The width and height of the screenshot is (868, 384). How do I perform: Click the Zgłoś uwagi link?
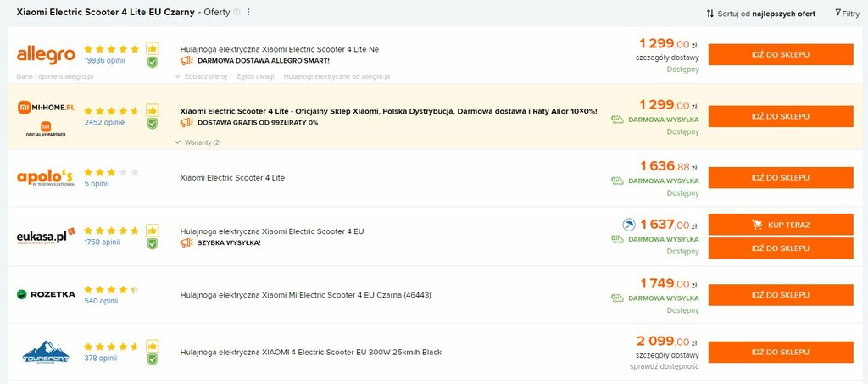point(255,76)
